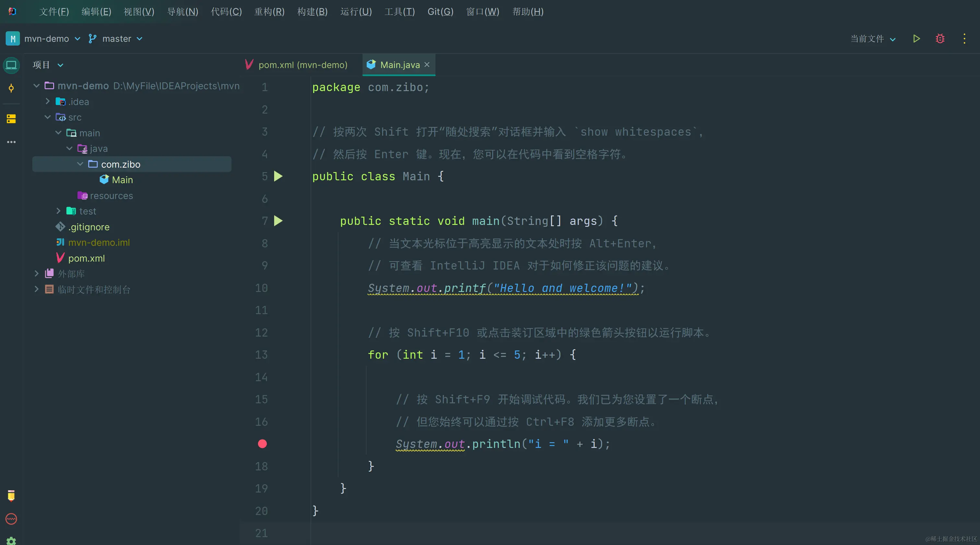Open the Commit tool window icon

click(11, 88)
